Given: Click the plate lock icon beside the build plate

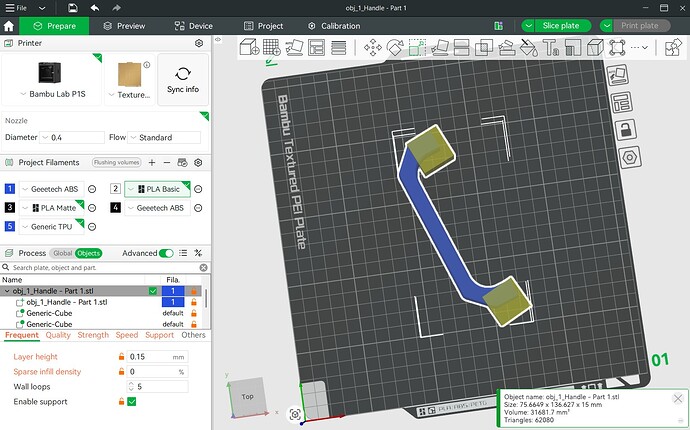Looking at the screenshot, I should [x=625, y=130].
